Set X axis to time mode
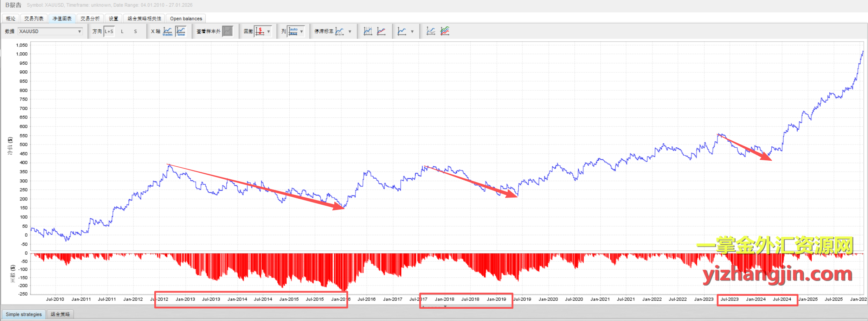 click(181, 31)
